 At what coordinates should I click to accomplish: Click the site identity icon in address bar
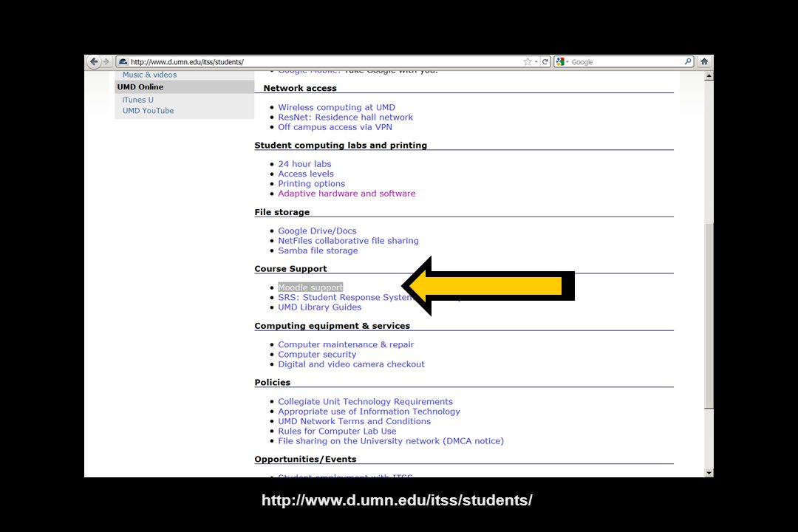tap(123, 61)
